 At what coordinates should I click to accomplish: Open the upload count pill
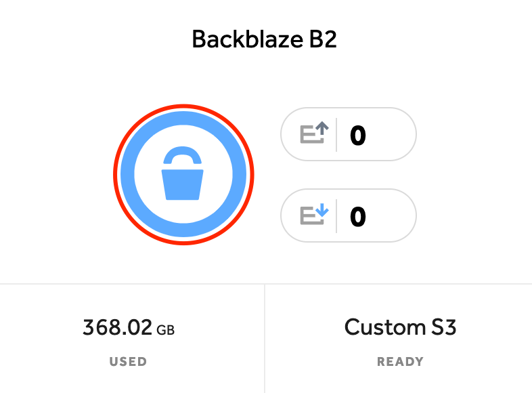349,134
